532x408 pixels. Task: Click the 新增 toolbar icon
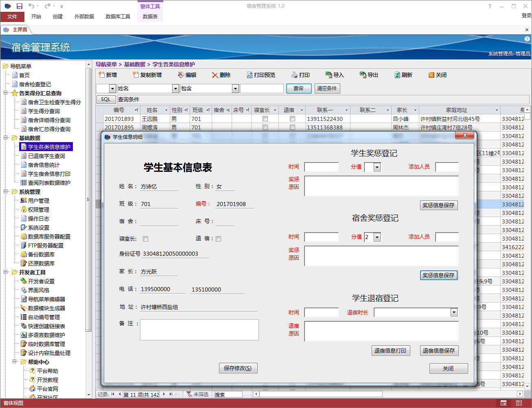pyautogui.click(x=102, y=75)
